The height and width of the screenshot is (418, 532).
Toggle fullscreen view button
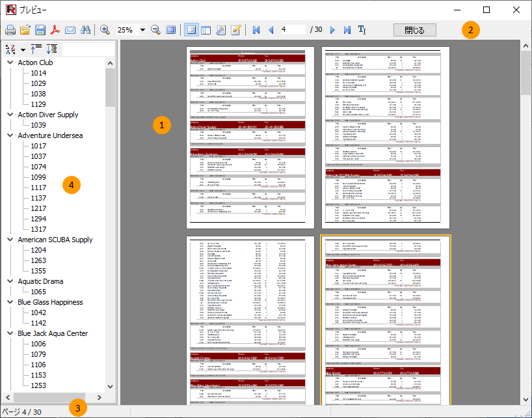[171, 30]
